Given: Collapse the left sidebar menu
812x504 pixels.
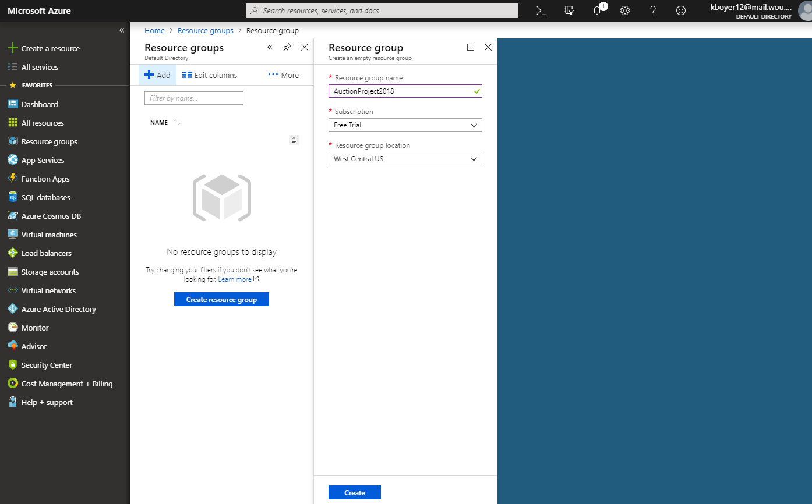Looking at the screenshot, I should (122, 30).
